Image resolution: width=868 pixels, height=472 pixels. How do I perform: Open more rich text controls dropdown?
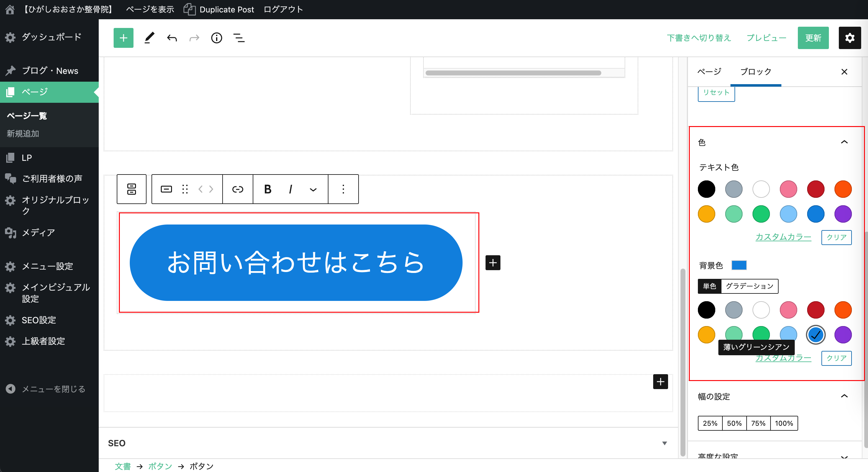click(313, 189)
